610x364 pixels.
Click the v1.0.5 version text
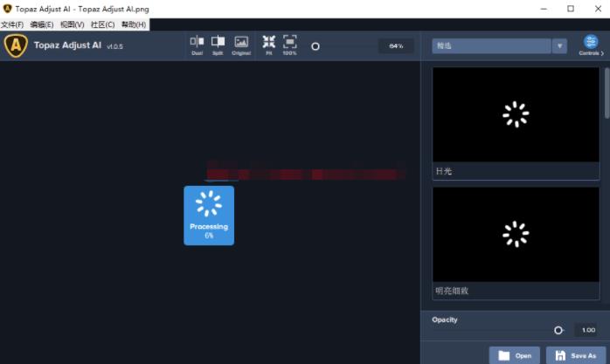tap(114, 46)
